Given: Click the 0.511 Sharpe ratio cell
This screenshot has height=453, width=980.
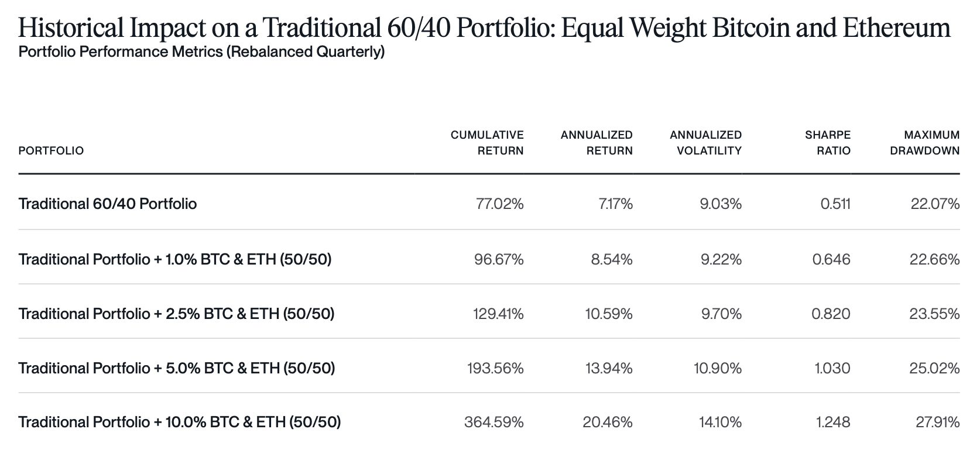Looking at the screenshot, I should click(834, 204).
